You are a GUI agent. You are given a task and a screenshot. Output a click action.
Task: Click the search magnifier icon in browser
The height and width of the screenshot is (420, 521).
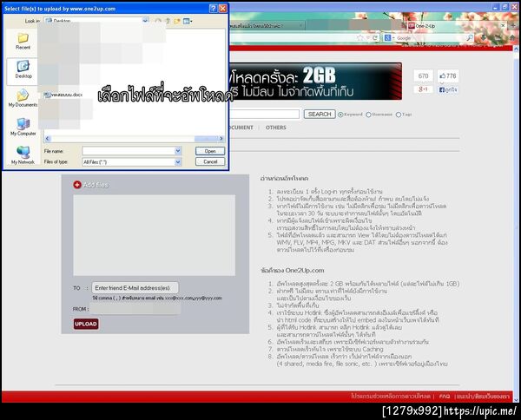(x=470, y=38)
